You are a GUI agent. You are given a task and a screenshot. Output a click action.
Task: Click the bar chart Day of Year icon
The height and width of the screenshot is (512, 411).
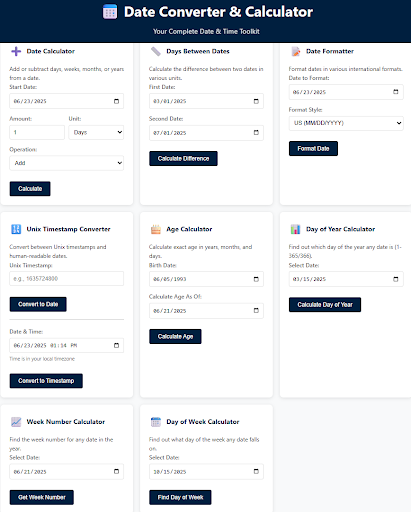(x=295, y=229)
